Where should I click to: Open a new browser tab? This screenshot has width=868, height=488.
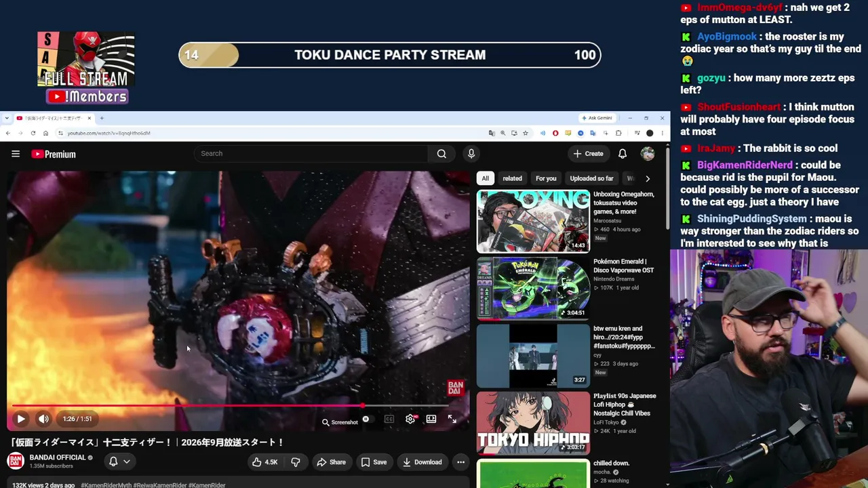click(x=102, y=118)
